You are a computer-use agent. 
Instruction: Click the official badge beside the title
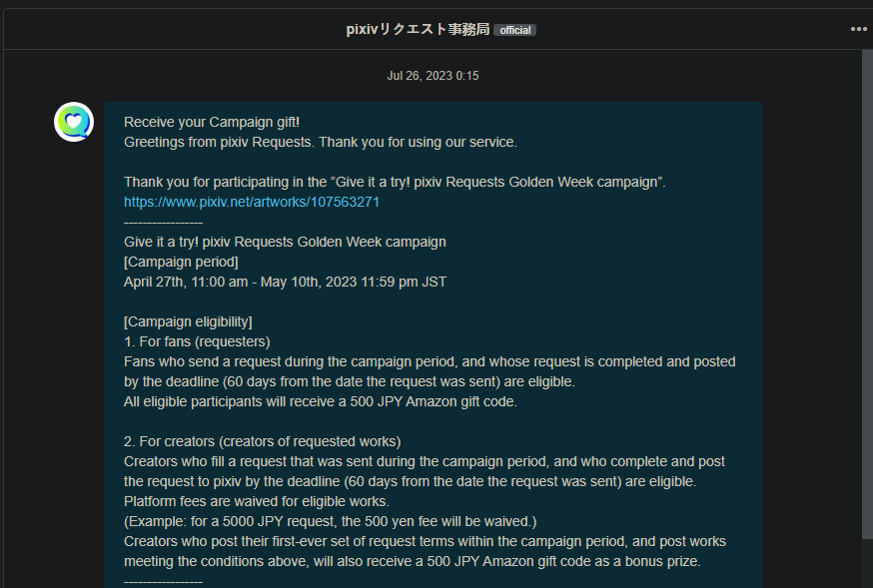[514, 30]
